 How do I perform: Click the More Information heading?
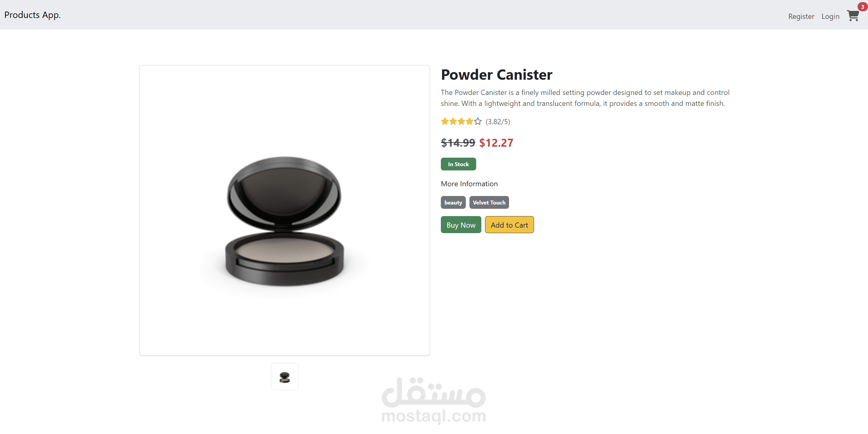coord(469,184)
